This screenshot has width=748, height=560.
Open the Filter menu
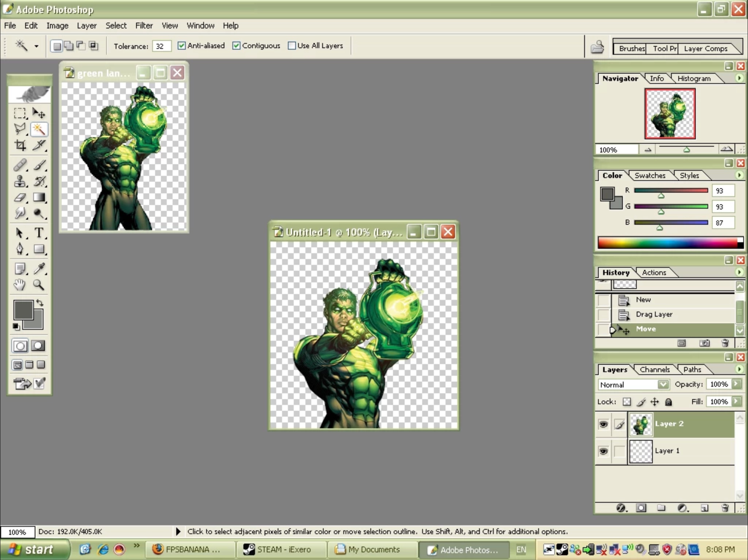click(144, 26)
